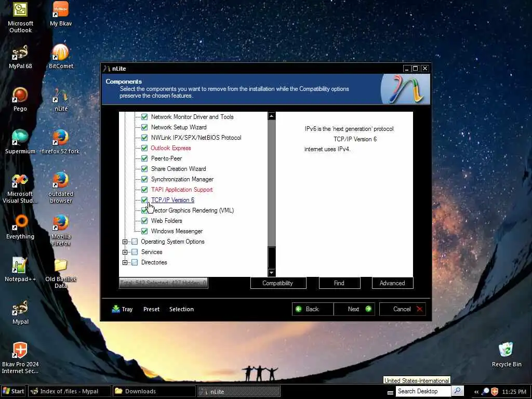Open Supermium browser icon
Screen dimensions: 532x399
pos(20,142)
